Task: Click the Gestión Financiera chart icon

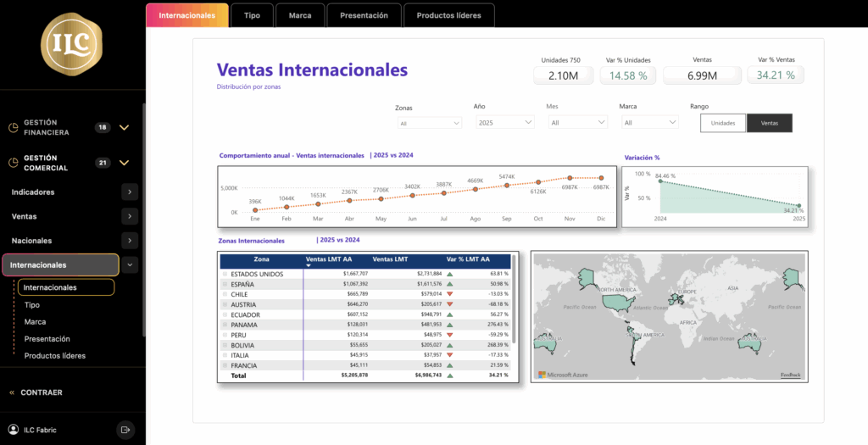Action: pyautogui.click(x=13, y=128)
